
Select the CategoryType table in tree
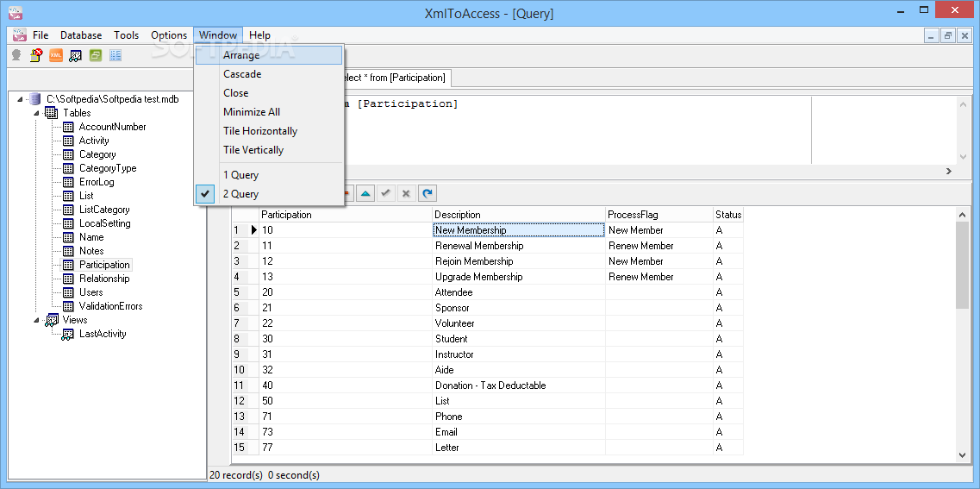[108, 168]
